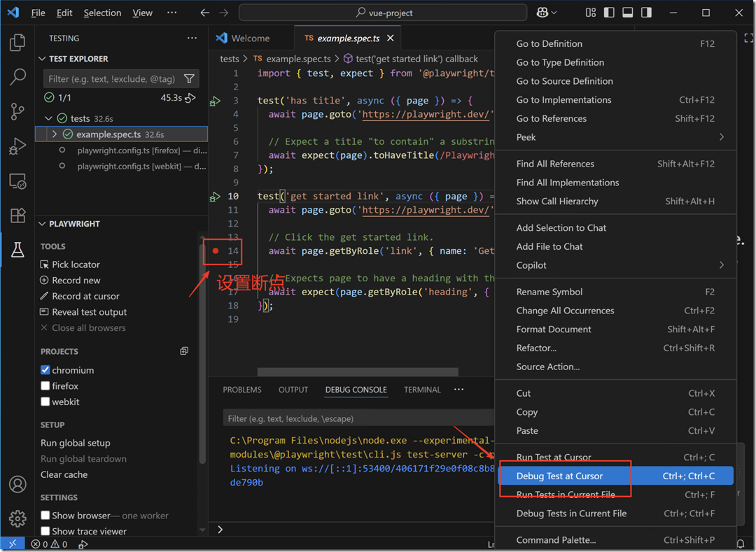Open the Extensions view icon

tap(17, 215)
